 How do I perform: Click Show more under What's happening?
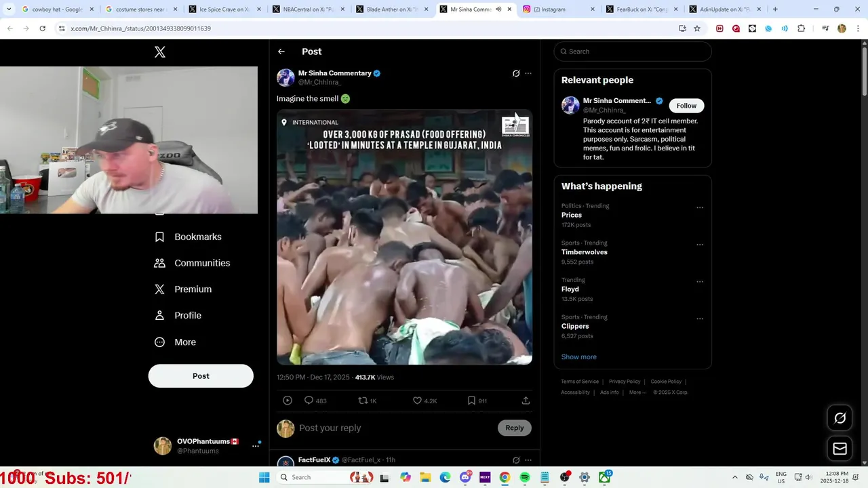[578, 357]
